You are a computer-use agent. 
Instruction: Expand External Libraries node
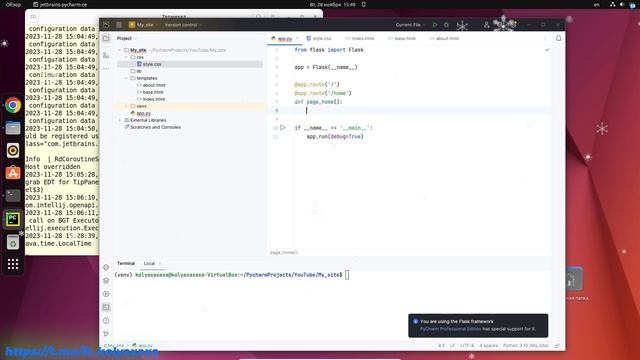click(x=120, y=120)
